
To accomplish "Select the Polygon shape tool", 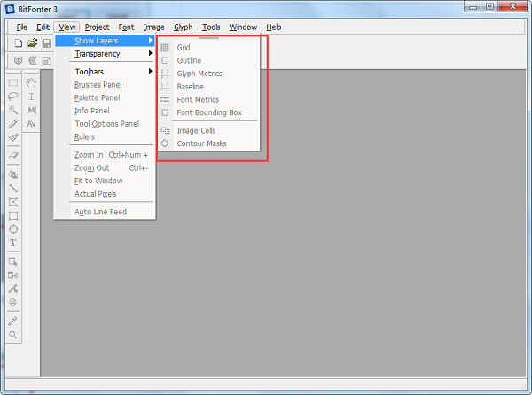I will coord(13,202).
